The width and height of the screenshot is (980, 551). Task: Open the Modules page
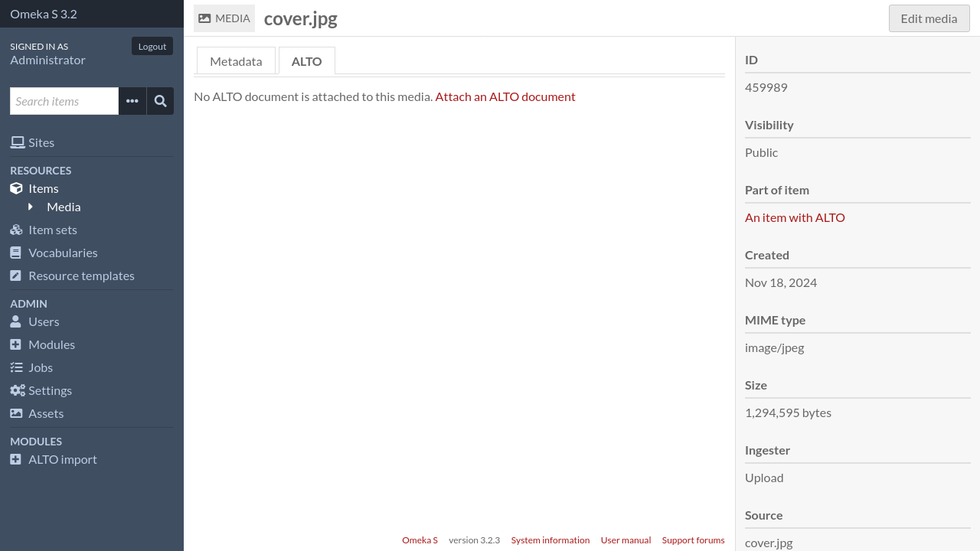pos(51,344)
